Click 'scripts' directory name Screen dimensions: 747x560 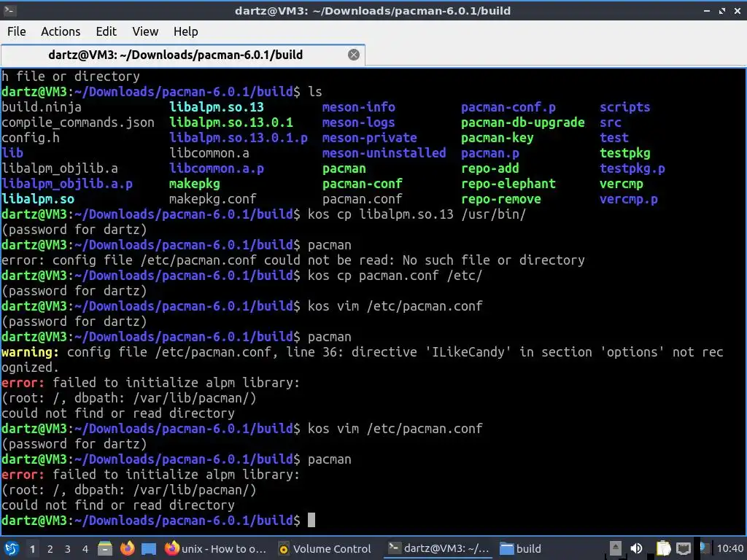click(x=624, y=107)
